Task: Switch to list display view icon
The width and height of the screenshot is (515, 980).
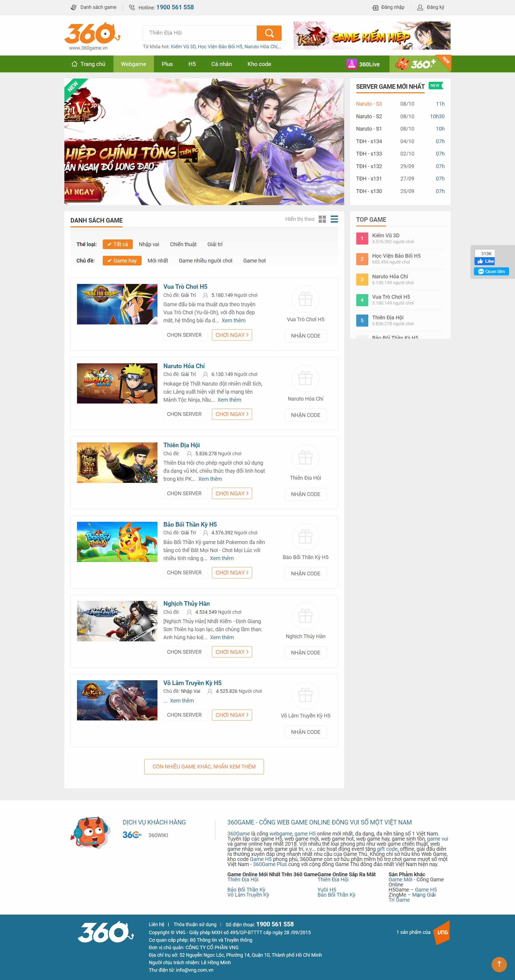Action: pyautogui.click(x=334, y=220)
